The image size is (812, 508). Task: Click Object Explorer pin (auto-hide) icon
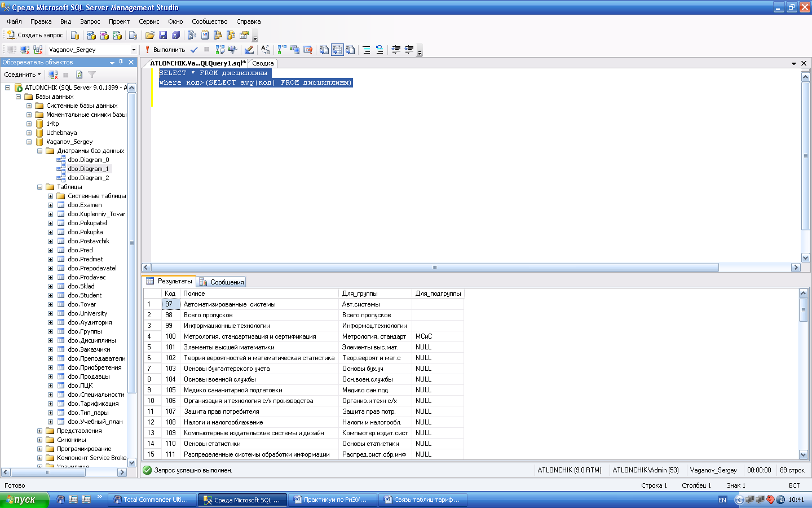[121, 62]
